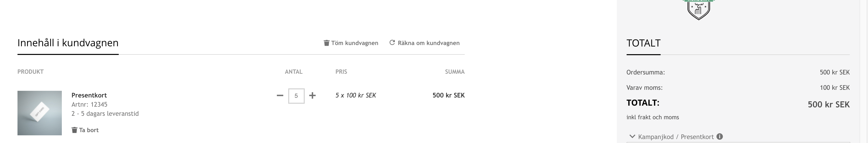Expand the Kampanjkod / Presentkort chevron
868x143 pixels.
coord(632,137)
